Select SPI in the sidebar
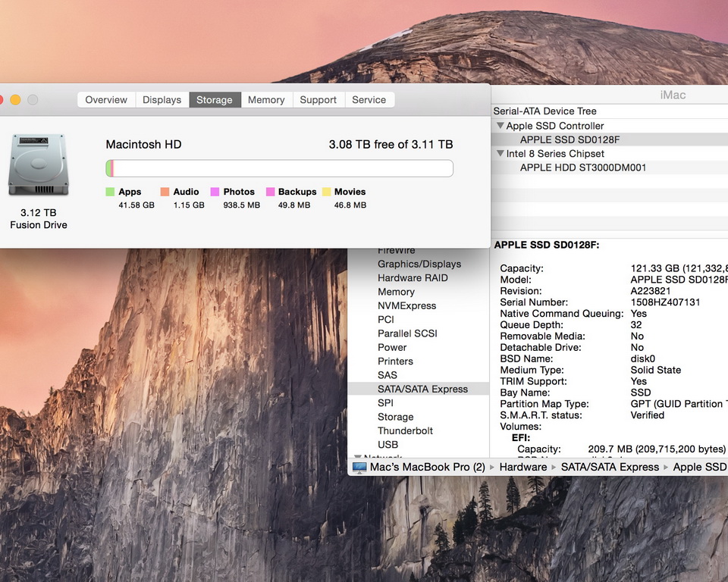The width and height of the screenshot is (728, 582). pyautogui.click(x=385, y=403)
